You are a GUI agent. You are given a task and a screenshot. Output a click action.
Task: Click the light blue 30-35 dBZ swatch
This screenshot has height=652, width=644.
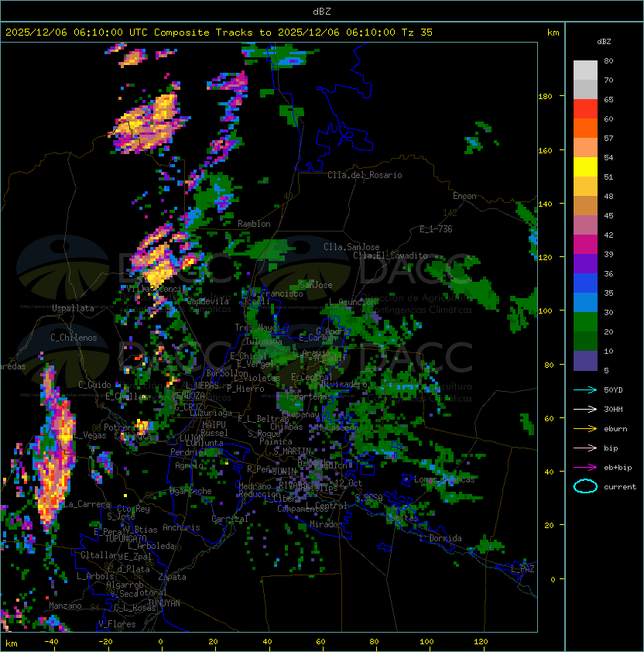(x=585, y=302)
